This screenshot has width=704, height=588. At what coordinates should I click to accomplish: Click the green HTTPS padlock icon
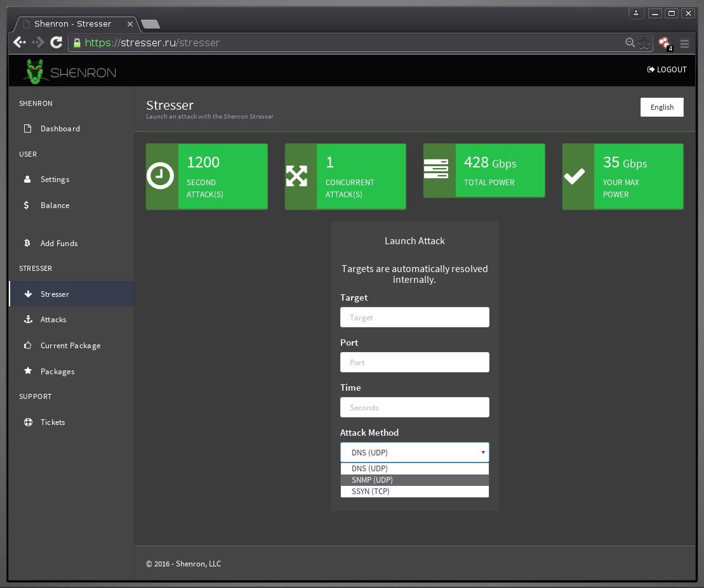[x=77, y=42]
